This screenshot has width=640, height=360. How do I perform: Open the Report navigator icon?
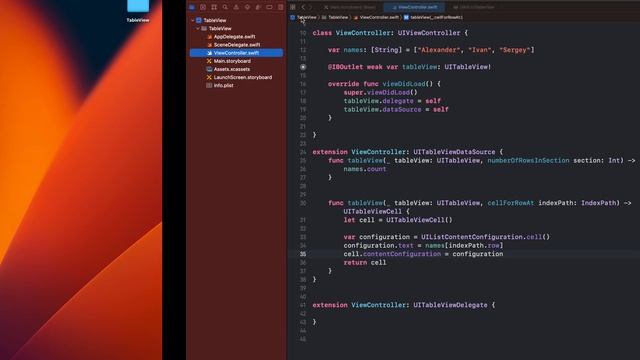click(280, 7)
